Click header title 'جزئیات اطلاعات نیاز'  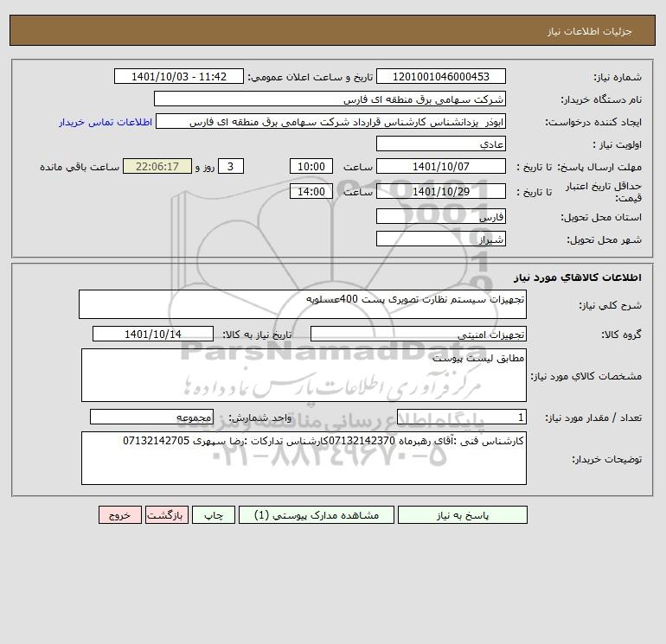click(x=590, y=31)
